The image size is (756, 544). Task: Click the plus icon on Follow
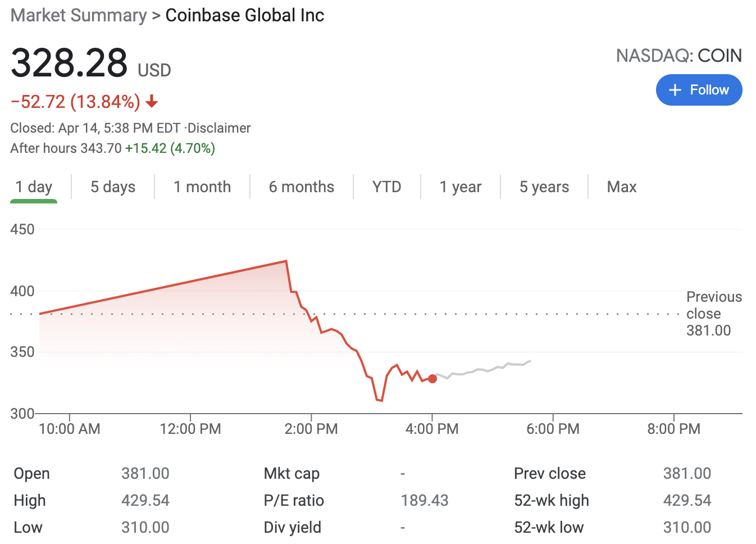pos(675,90)
